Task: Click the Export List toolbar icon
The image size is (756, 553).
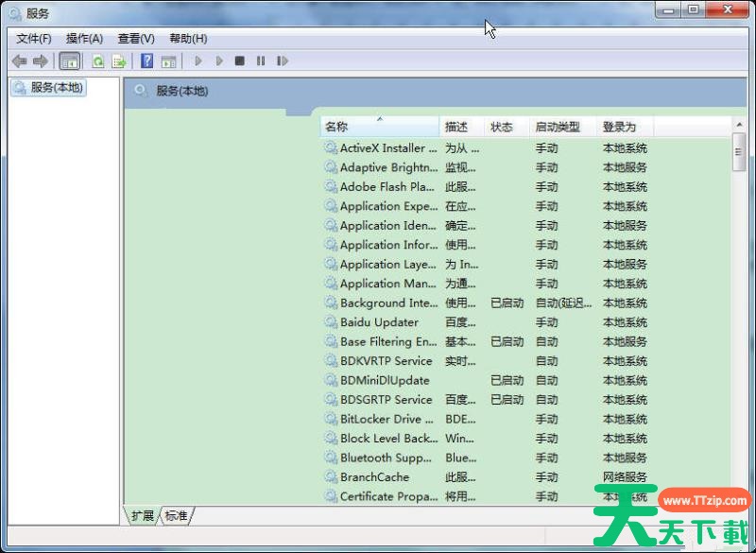Action: [x=119, y=61]
